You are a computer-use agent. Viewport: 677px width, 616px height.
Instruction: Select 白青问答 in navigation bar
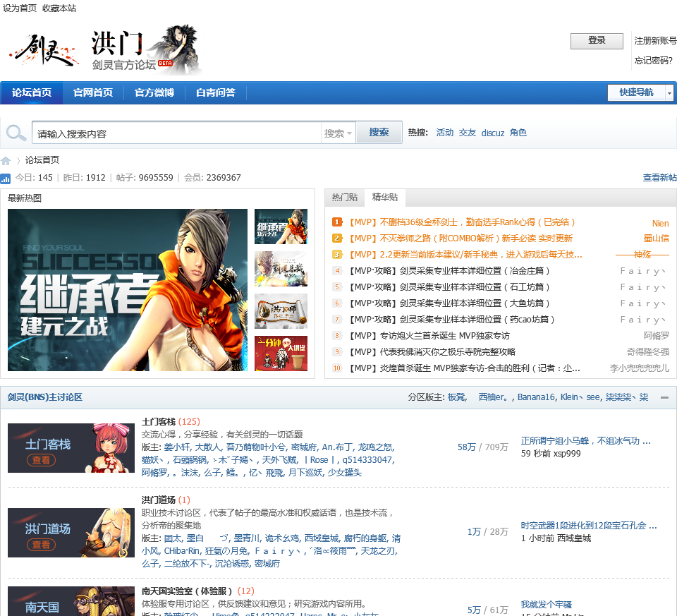216,92
